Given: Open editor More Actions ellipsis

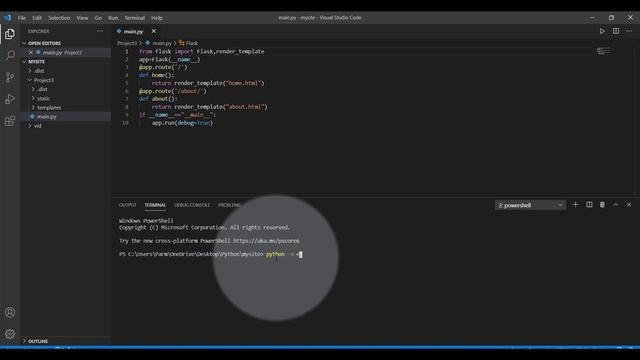Looking at the screenshot, I should 629,31.
